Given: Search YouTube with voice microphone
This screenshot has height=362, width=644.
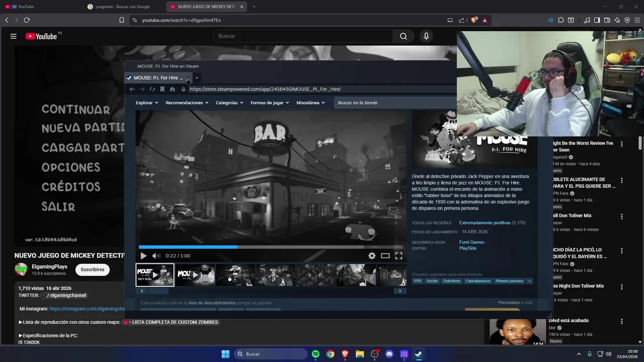Looking at the screenshot, I should 426,36.
